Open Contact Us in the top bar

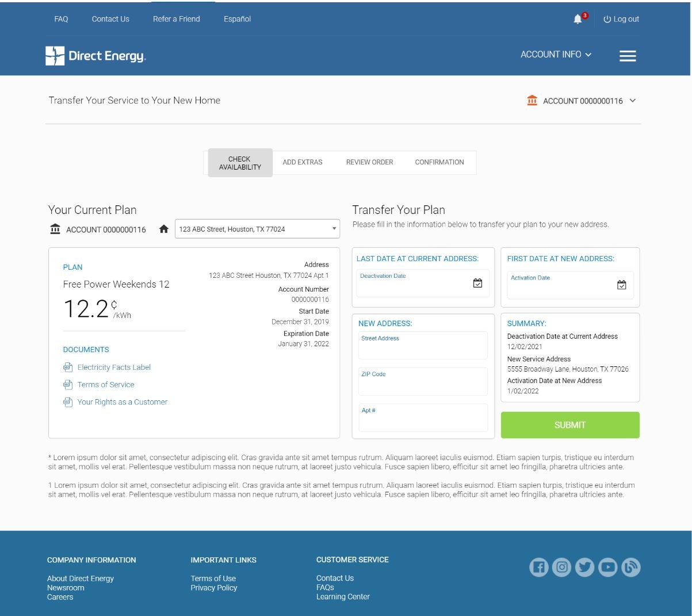(110, 19)
